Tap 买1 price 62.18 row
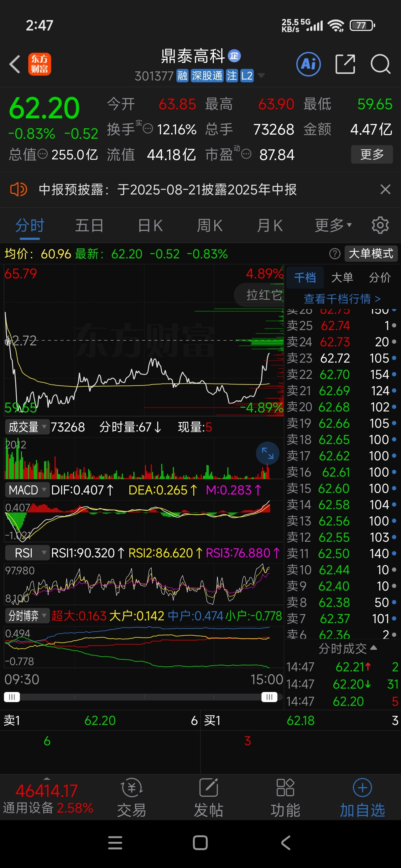The height and width of the screenshot is (868, 401). click(301, 721)
